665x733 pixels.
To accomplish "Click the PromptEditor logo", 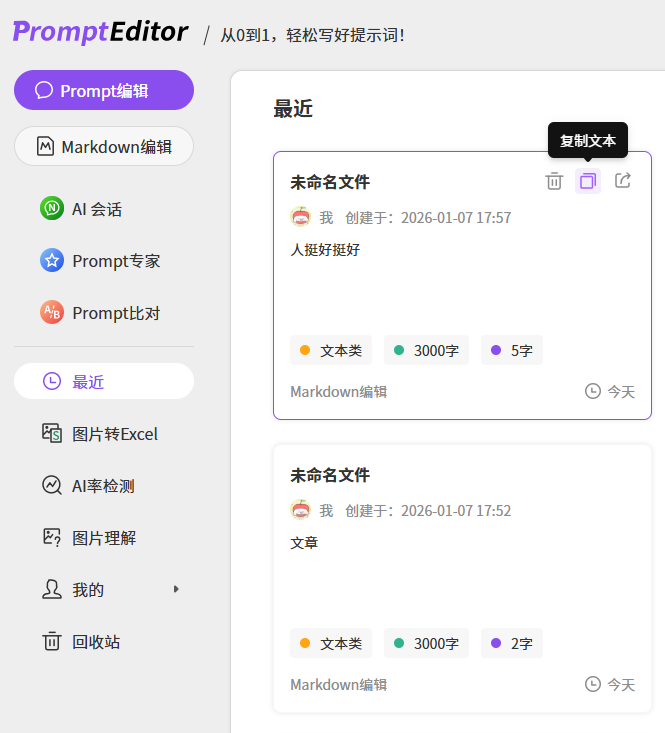I will (100, 32).
